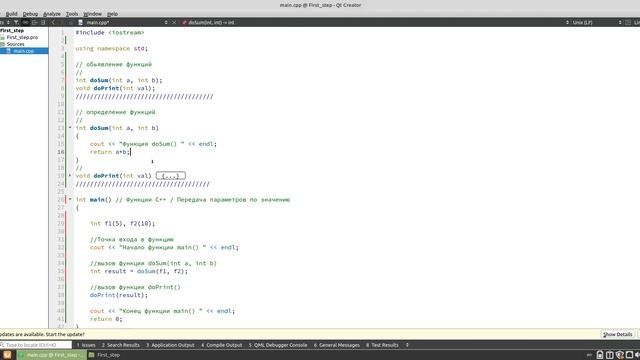Toggle Synchronize with Editor link icon
640x360 pixels.
click(x=25, y=22)
